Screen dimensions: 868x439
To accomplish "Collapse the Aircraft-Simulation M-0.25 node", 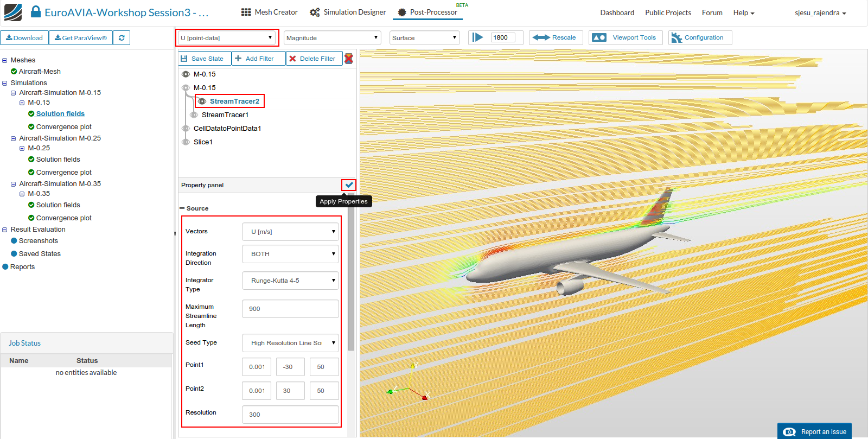I will [x=13, y=138].
